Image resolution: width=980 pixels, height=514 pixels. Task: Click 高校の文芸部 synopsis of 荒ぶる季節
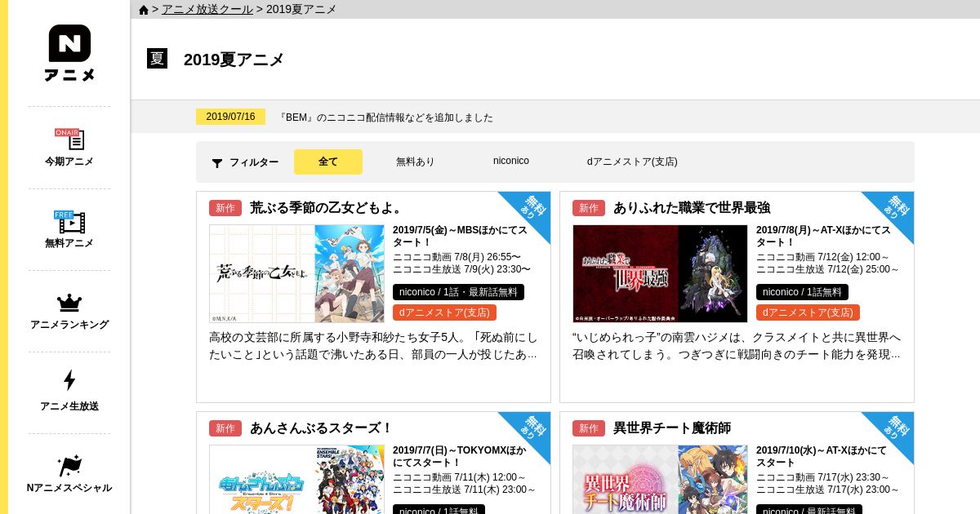373,346
